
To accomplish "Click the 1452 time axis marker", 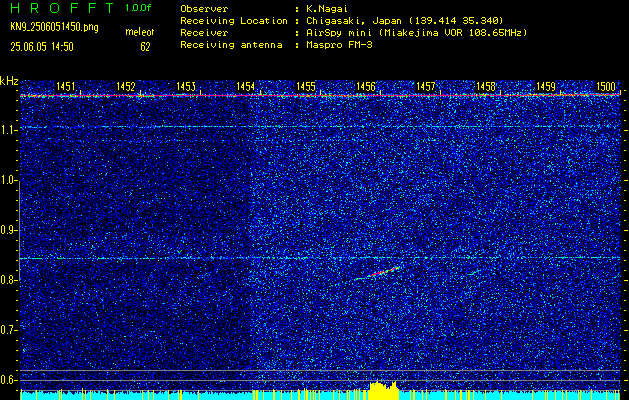I will coord(126,86).
